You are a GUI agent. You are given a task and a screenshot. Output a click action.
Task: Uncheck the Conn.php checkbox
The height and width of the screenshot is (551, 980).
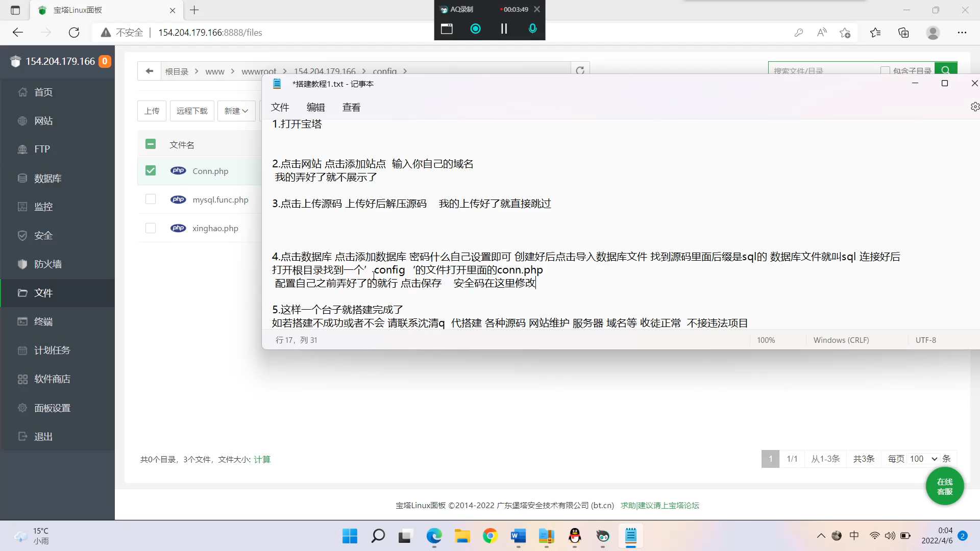(151, 170)
